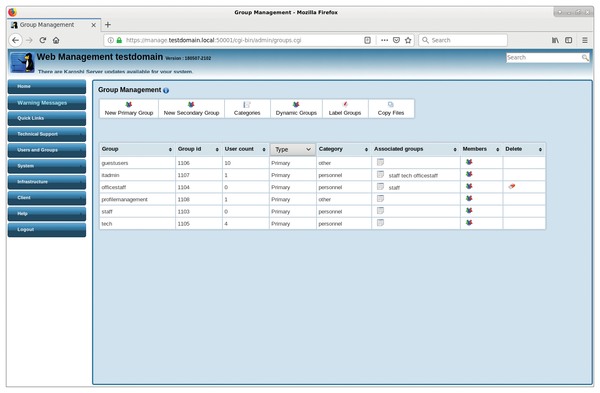
Task: Open Infrastructure sidebar menu
Action: (x=47, y=182)
